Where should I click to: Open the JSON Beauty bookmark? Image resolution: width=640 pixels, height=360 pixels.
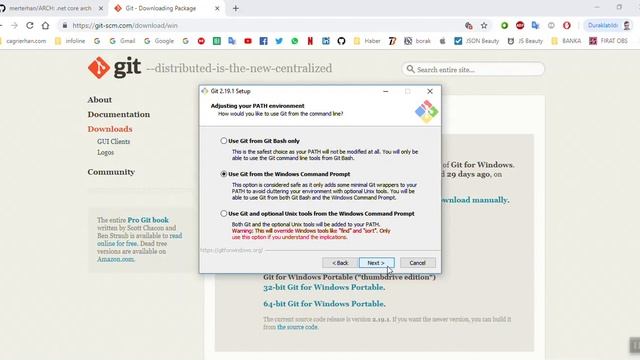pyautogui.click(x=477, y=41)
